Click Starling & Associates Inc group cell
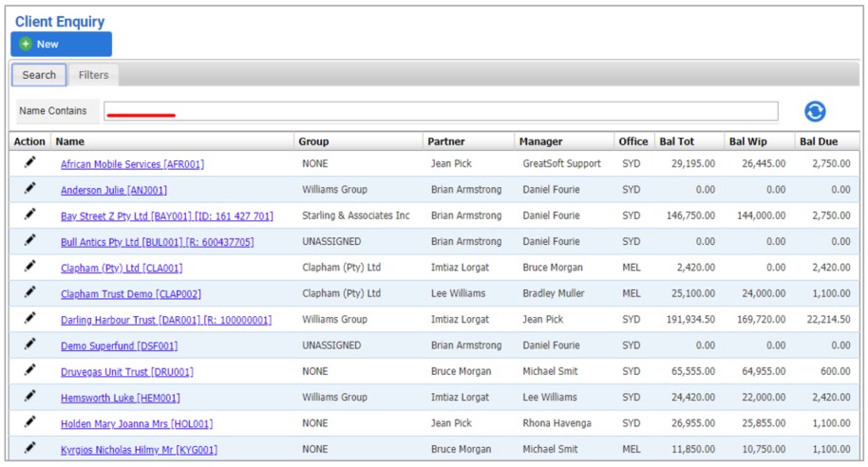Screen dimensions: 868x467 coord(356,215)
